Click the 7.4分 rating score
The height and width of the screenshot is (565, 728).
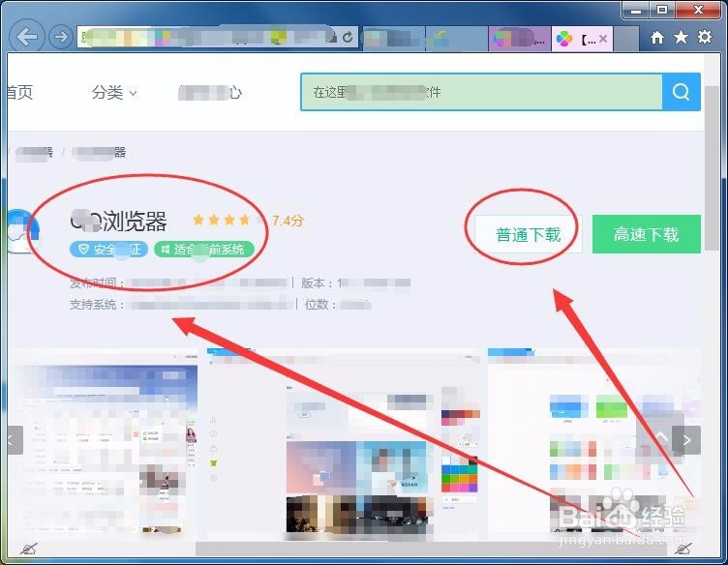click(288, 221)
